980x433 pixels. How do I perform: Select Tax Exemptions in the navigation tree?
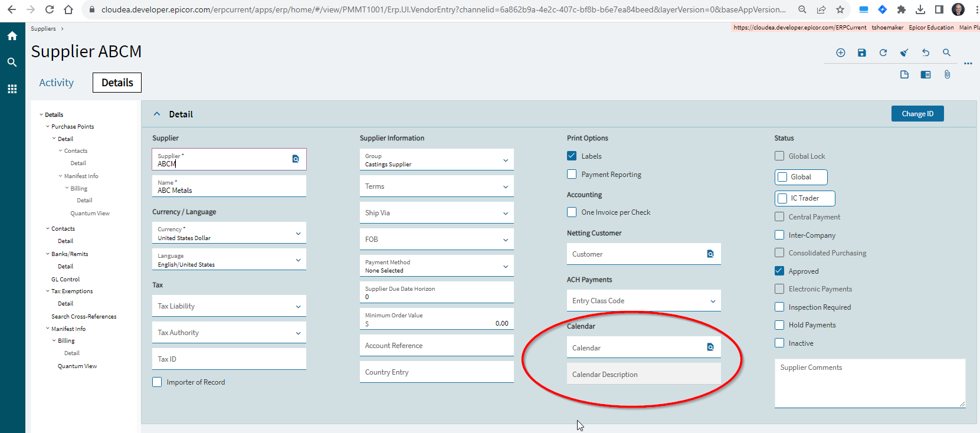pyautogui.click(x=72, y=291)
